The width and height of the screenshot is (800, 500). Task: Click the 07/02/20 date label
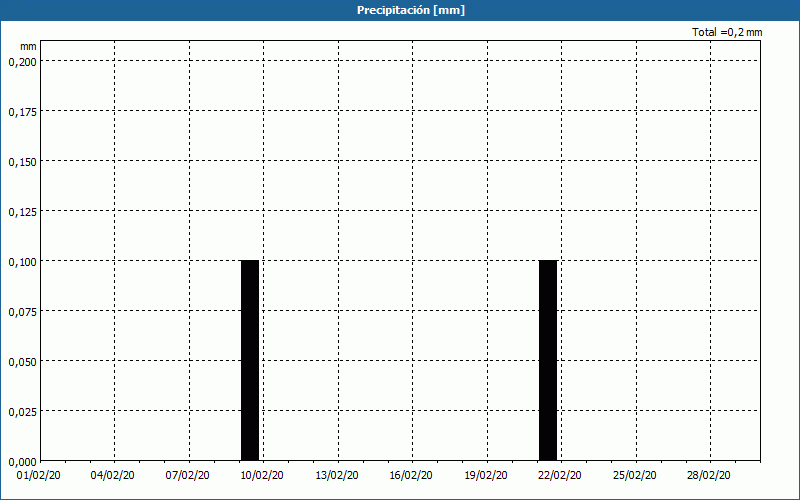pyautogui.click(x=187, y=476)
